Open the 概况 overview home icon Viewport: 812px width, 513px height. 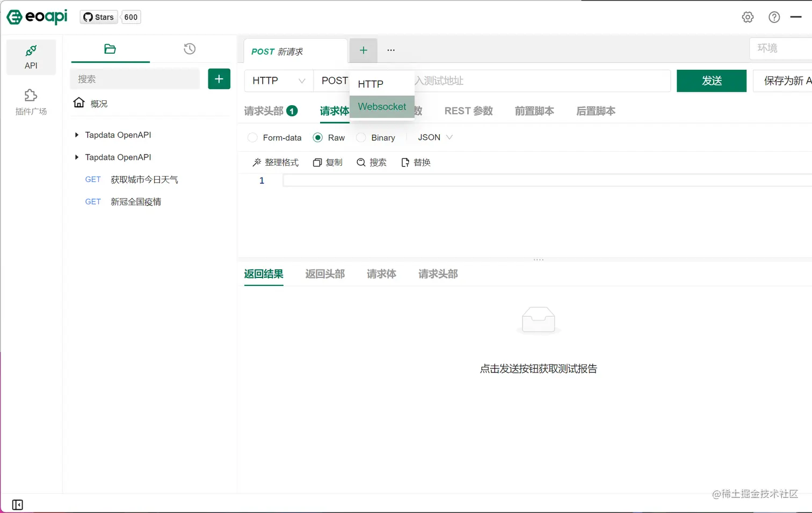click(x=79, y=103)
